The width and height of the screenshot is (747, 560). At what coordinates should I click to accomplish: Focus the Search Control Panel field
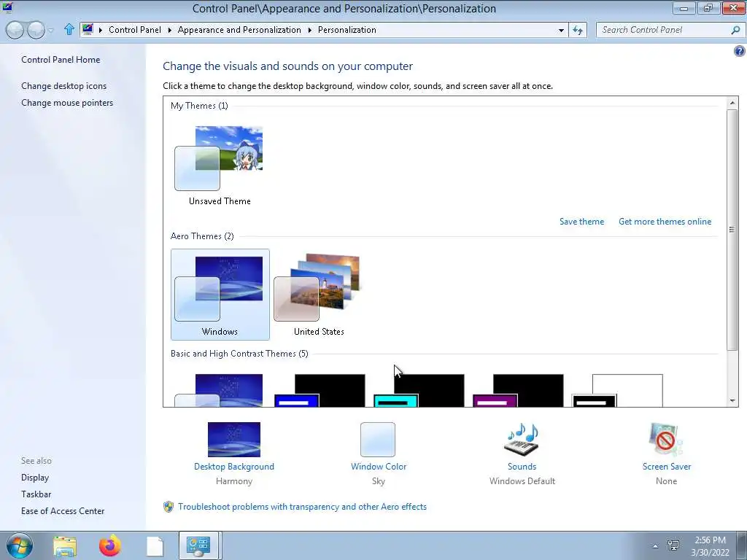click(x=663, y=30)
